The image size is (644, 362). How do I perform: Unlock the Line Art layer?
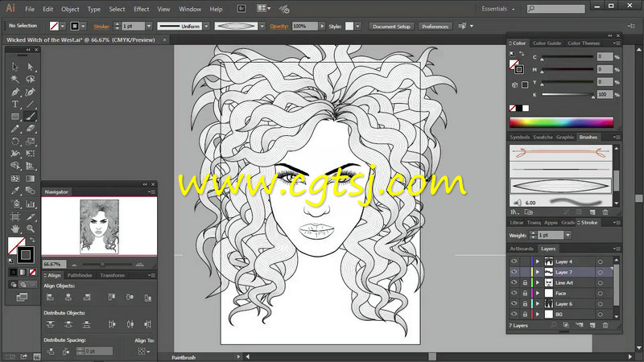525,282
